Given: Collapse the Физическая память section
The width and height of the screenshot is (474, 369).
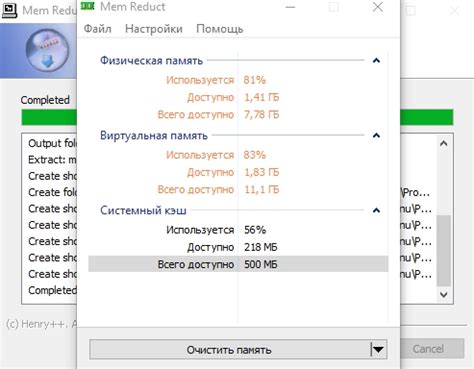Looking at the screenshot, I should [376, 60].
